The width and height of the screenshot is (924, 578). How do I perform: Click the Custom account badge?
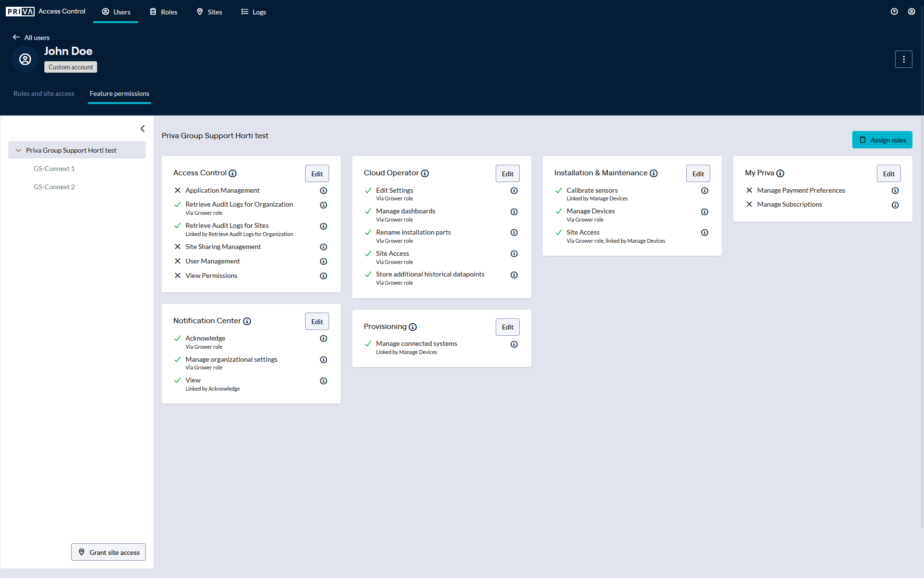(71, 67)
